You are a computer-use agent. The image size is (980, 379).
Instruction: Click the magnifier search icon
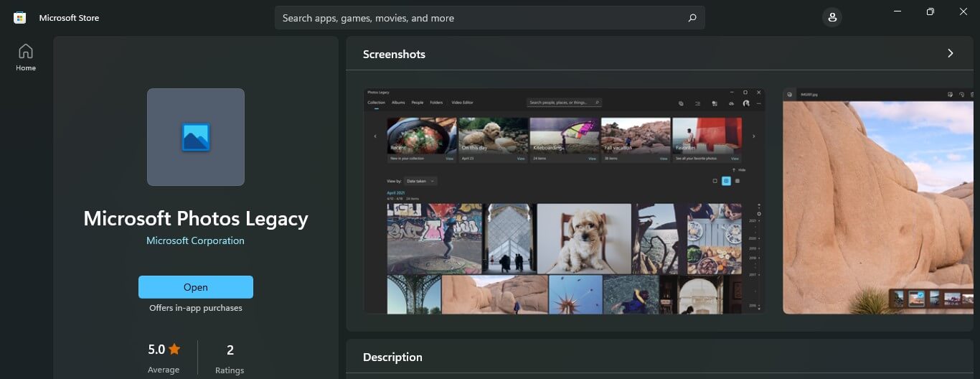pyautogui.click(x=692, y=18)
